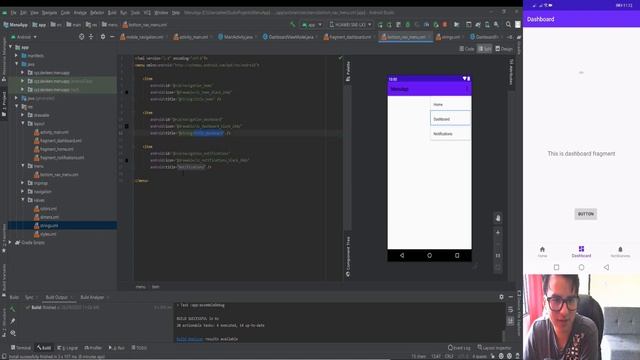Click the red Stop icon in toolbar
This screenshot has width=640, height=360.
(445, 25)
